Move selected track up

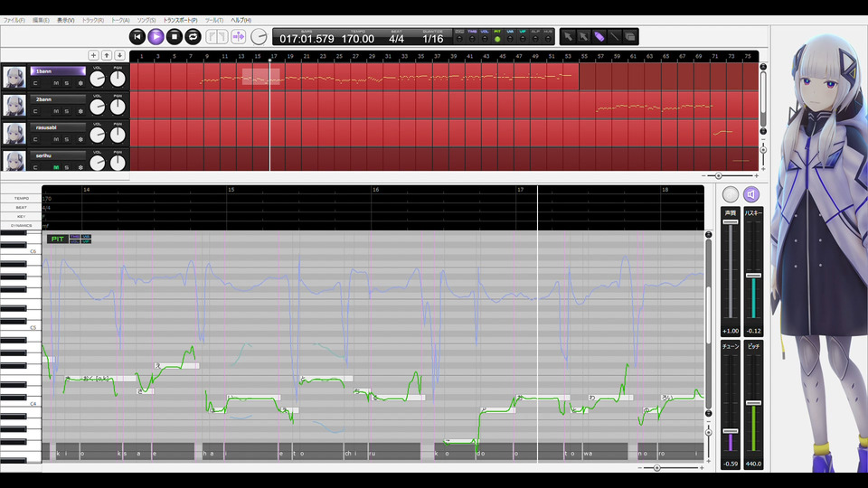tap(107, 55)
